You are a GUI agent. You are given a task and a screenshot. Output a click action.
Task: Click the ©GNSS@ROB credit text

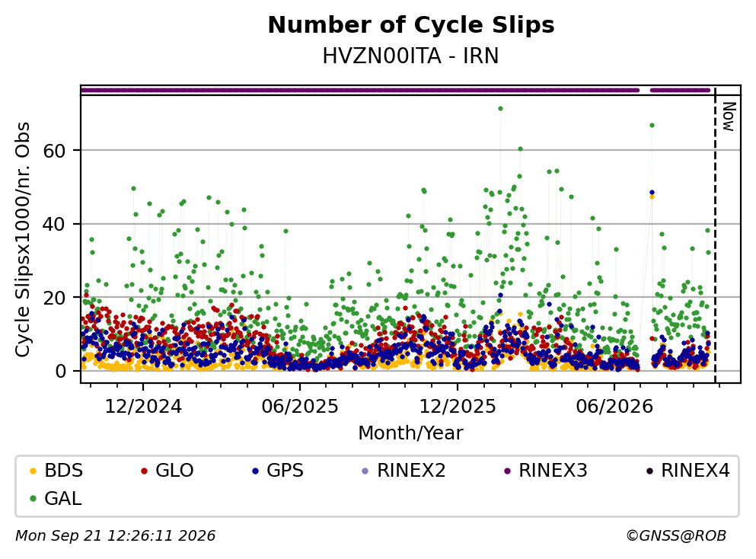pyautogui.click(x=676, y=536)
